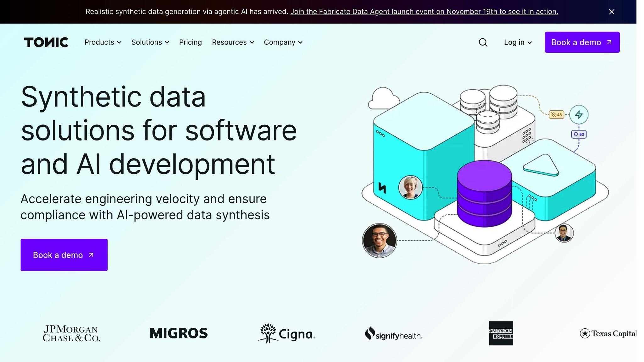This screenshot has height=362, width=644.
Task: Click the lightning bolt icon in the illustration
Action: [579, 115]
